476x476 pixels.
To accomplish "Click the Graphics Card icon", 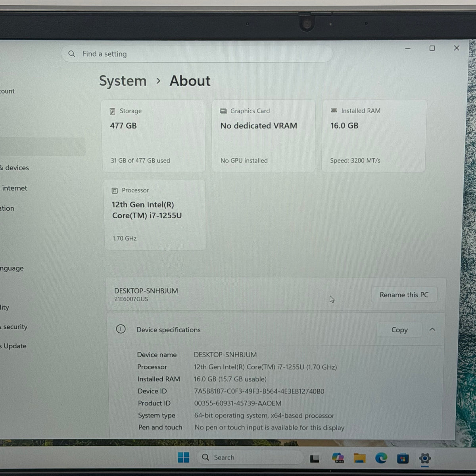I will [223, 111].
